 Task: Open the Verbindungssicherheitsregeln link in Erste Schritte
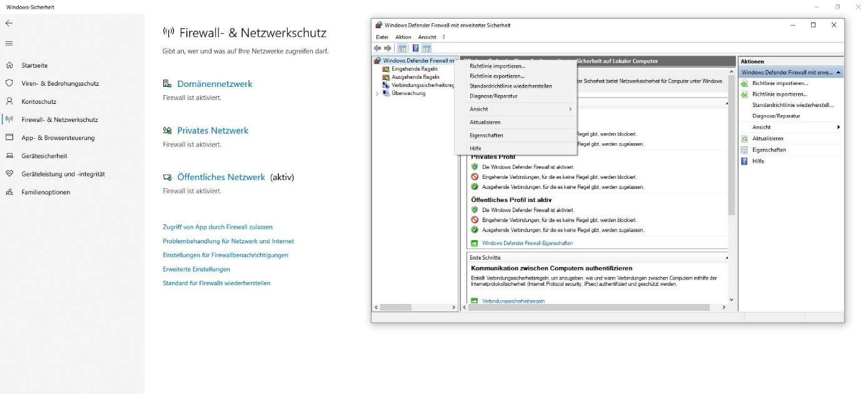[513, 301]
